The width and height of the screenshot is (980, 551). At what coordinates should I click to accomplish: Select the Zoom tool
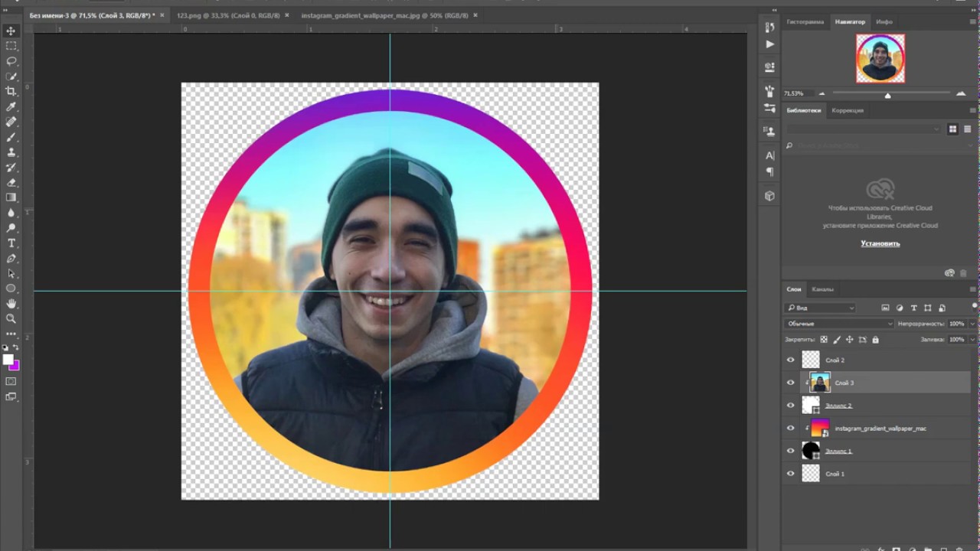tap(11, 318)
